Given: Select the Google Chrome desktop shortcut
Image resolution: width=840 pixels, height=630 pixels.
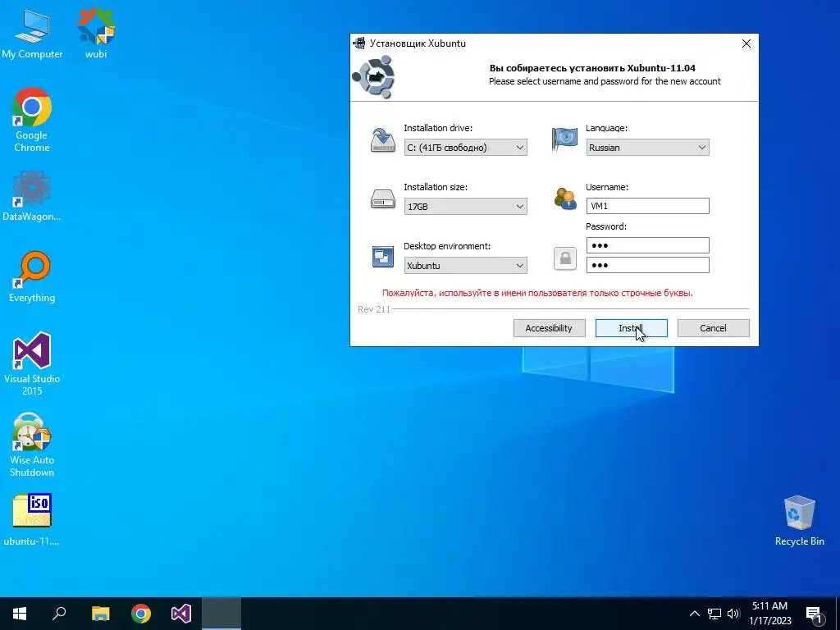Looking at the screenshot, I should [x=32, y=119].
